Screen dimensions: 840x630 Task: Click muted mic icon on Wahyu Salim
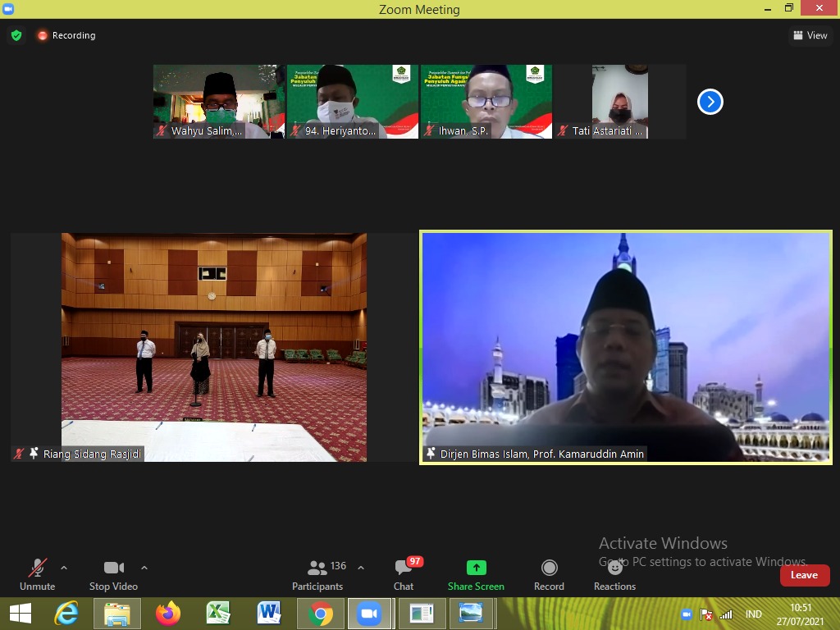pyautogui.click(x=162, y=130)
